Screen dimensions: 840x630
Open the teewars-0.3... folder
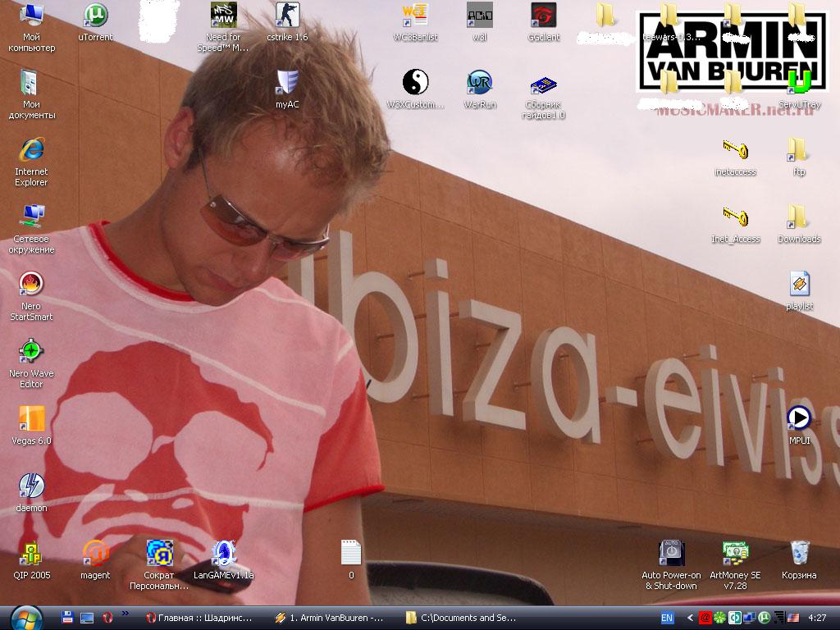(671, 22)
